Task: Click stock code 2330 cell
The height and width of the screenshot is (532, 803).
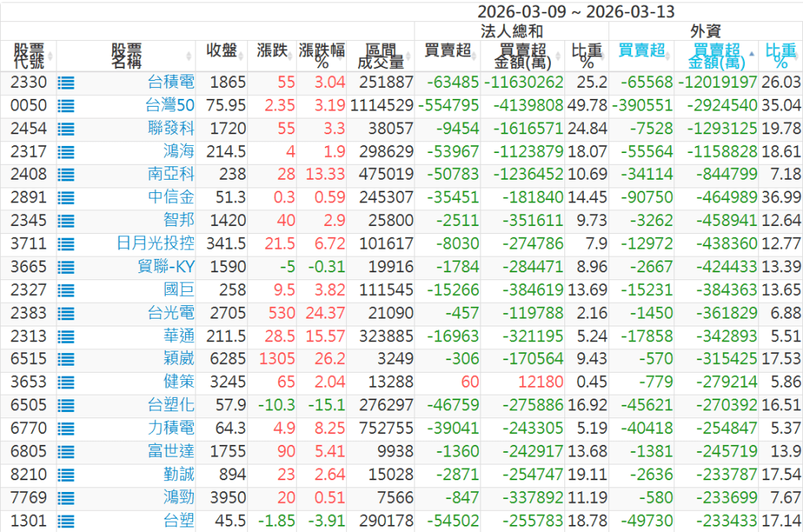Action: click(30, 82)
